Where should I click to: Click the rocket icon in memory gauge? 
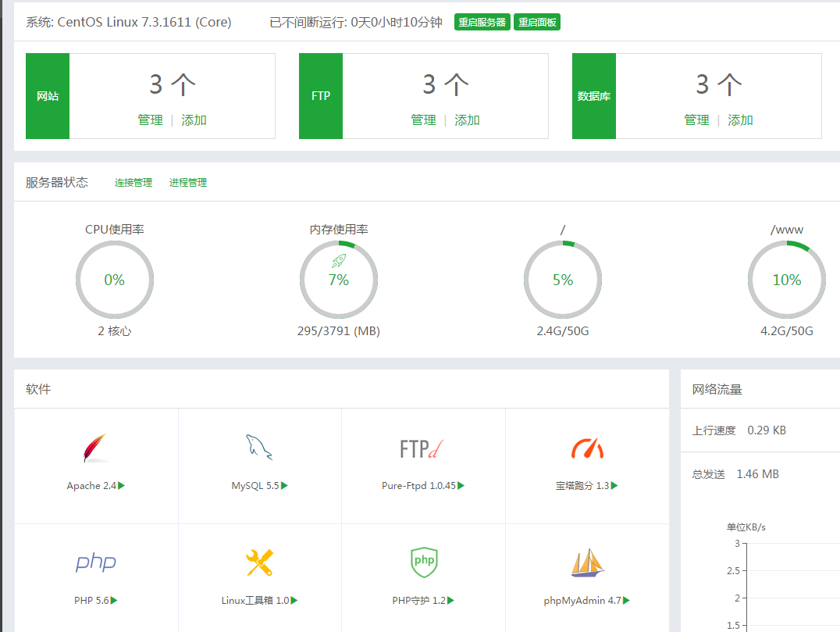tap(339, 261)
